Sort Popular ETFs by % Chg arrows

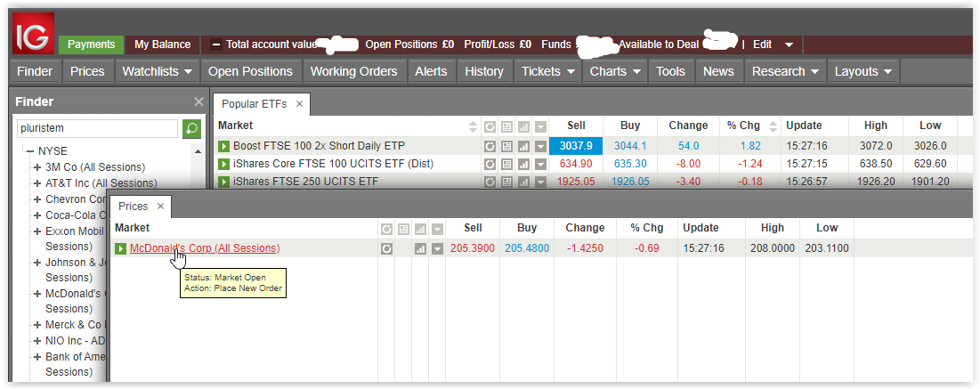click(x=773, y=126)
